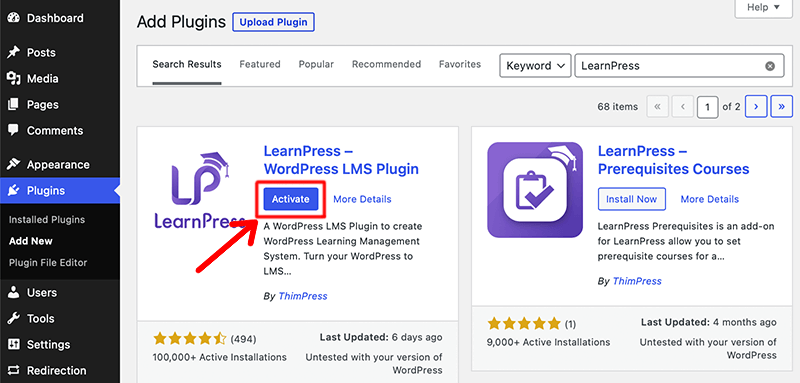
Task: Open Installed Plugins submenu item
Action: (47, 220)
